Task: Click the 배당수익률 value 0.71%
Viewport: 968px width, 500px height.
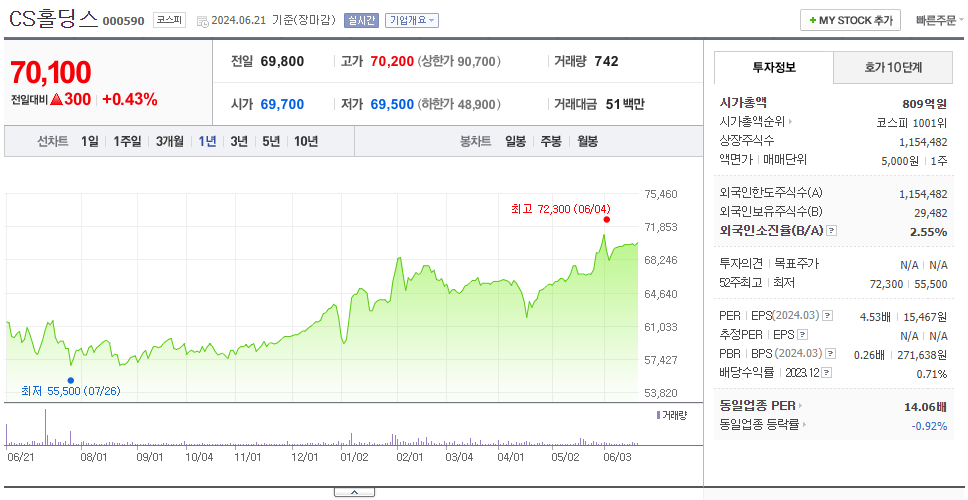Action: 932,373
